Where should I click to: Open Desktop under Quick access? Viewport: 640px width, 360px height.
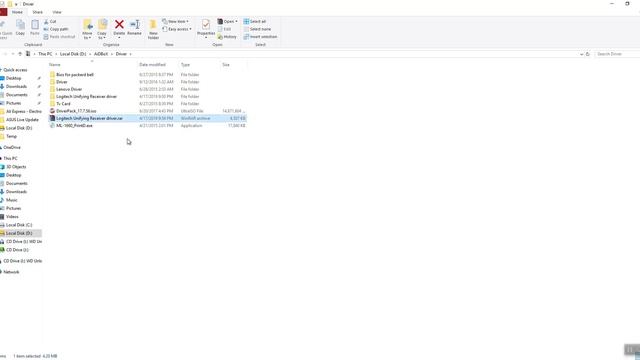point(13,78)
